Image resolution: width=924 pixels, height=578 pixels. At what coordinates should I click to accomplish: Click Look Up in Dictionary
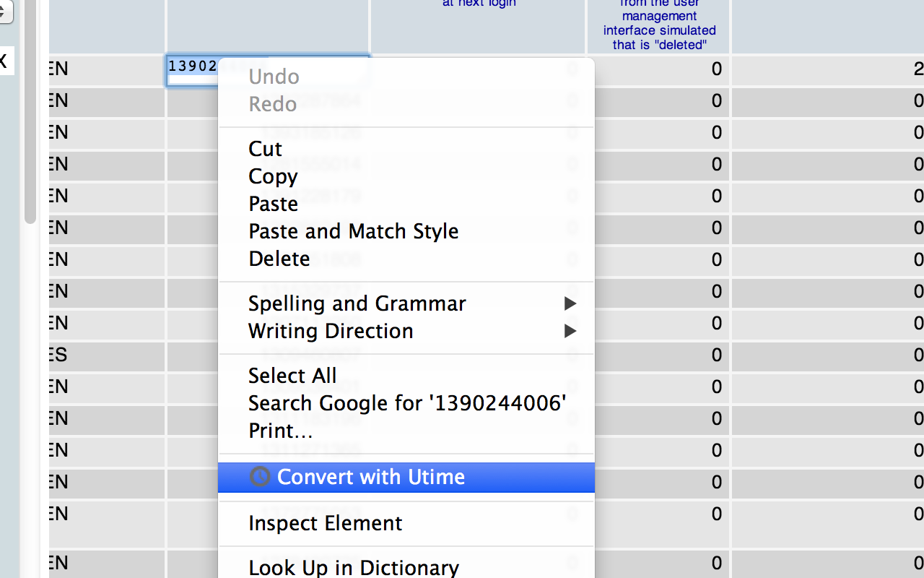click(353, 568)
